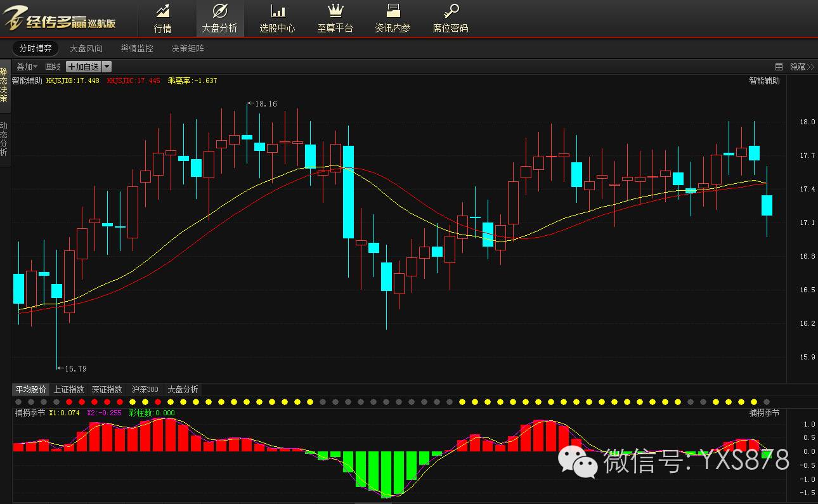Open the 叠加 overlay dropdown
Image resolution: width=818 pixels, height=504 pixels.
tap(27, 67)
